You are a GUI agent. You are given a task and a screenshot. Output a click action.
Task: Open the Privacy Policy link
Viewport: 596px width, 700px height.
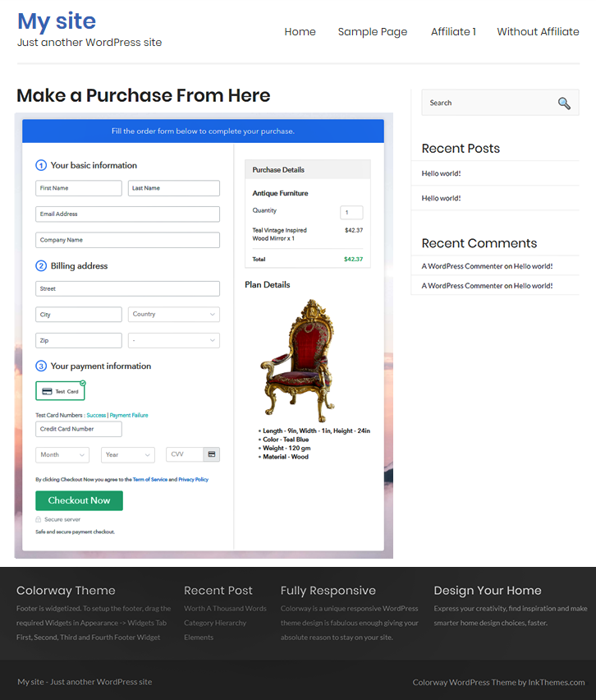click(x=193, y=480)
